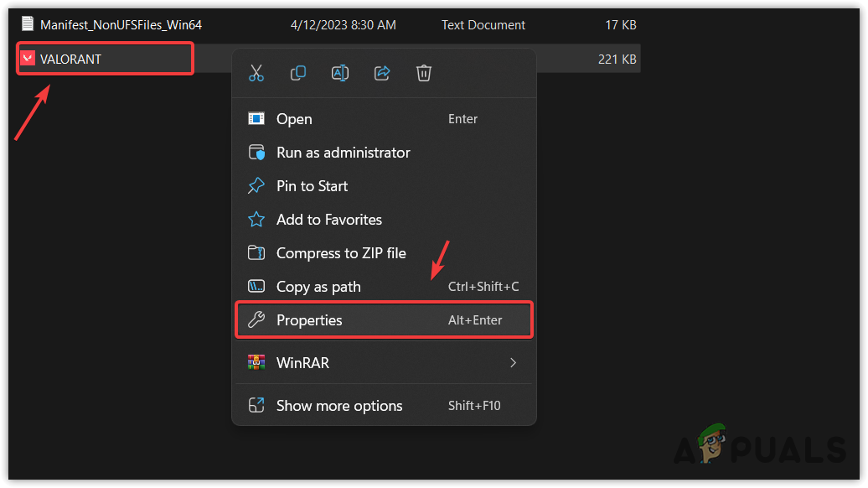Click the Show more options icon
The height and width of the screenshot is (488, 868).
[x=256, y=406]
